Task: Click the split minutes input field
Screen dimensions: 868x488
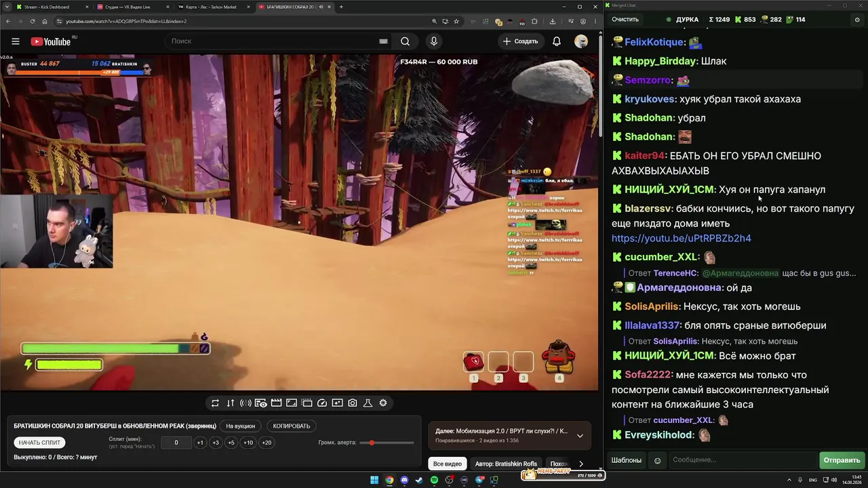Action: pyautogui.click(x=176, y=443)
